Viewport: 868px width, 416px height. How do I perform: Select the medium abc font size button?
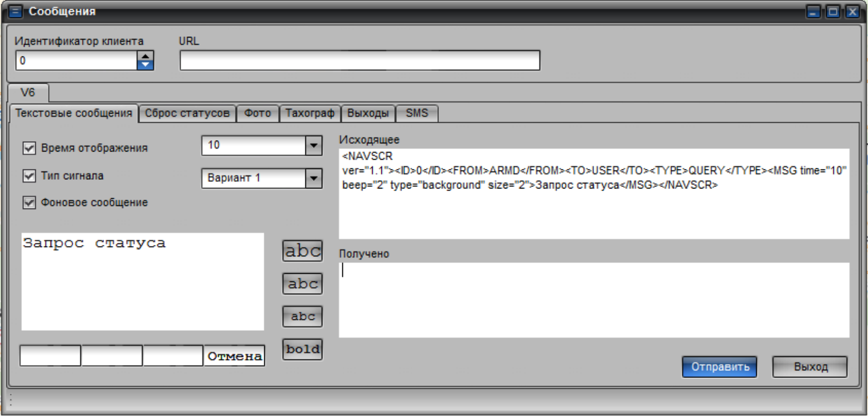[x=302, y=283]
